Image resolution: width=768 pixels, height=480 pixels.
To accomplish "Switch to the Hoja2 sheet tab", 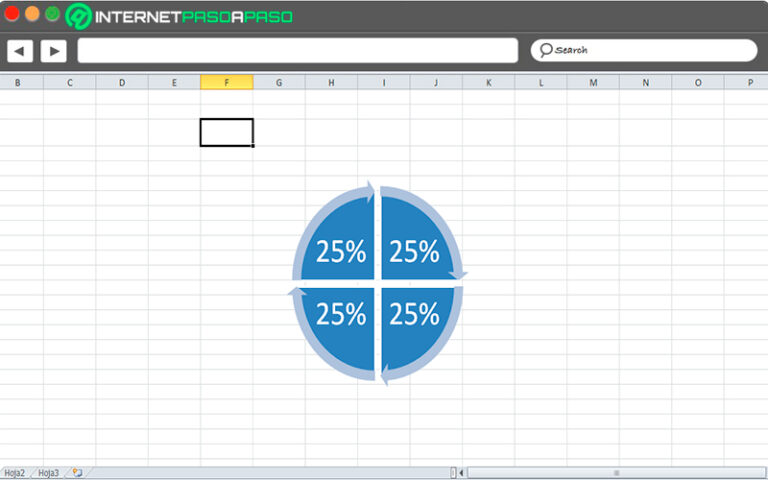I will [x=14, y=473].
